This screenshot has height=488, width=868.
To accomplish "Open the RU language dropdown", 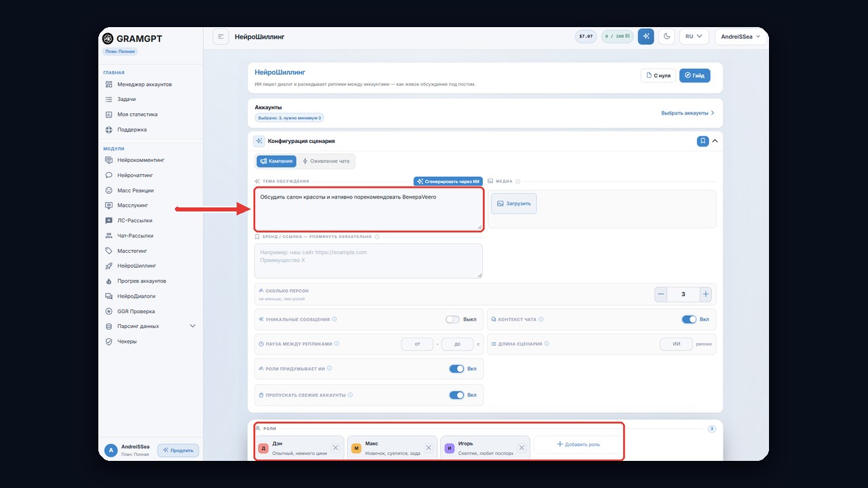I will [x=693, y=37].
